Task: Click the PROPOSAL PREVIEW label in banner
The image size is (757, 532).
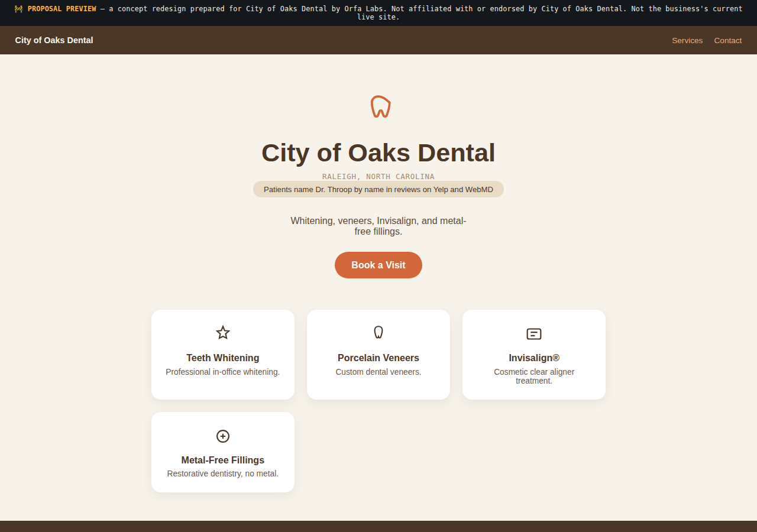Action: 62,9
